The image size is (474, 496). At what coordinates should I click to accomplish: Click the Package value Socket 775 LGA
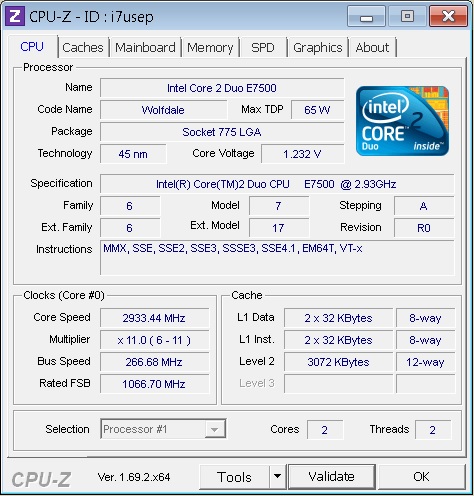pyautogui.click(x=222, y=132)
